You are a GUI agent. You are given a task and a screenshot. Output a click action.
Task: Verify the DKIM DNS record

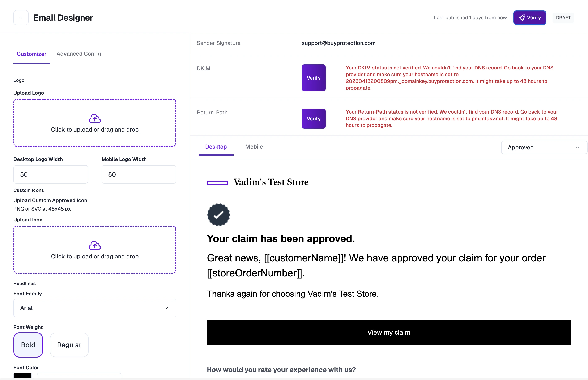click(314, 78)
